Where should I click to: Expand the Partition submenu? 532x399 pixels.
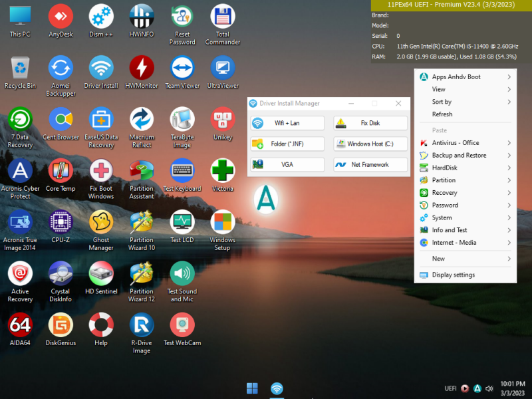click(x=465, y=180)
